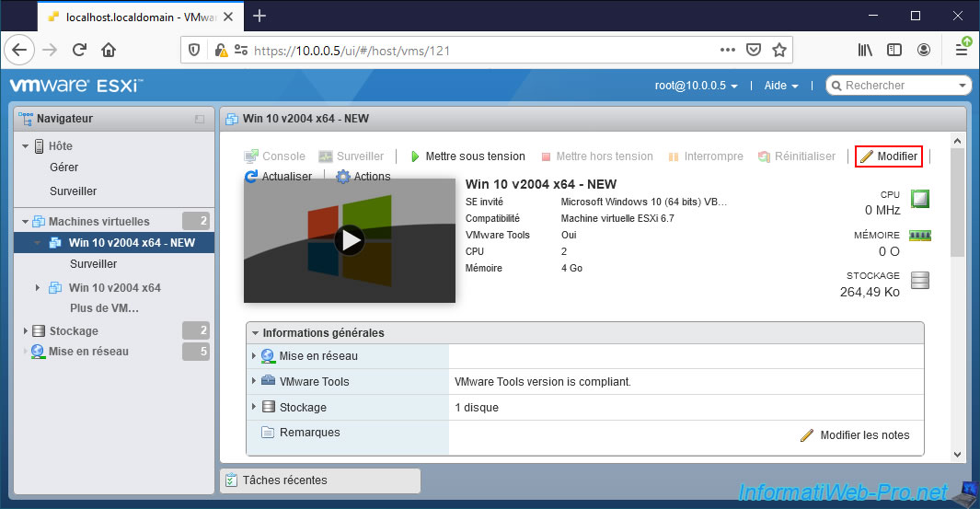Open the Console toolbar item
The height and width of the screenshot is (509, 980).
tap(275, 156)
